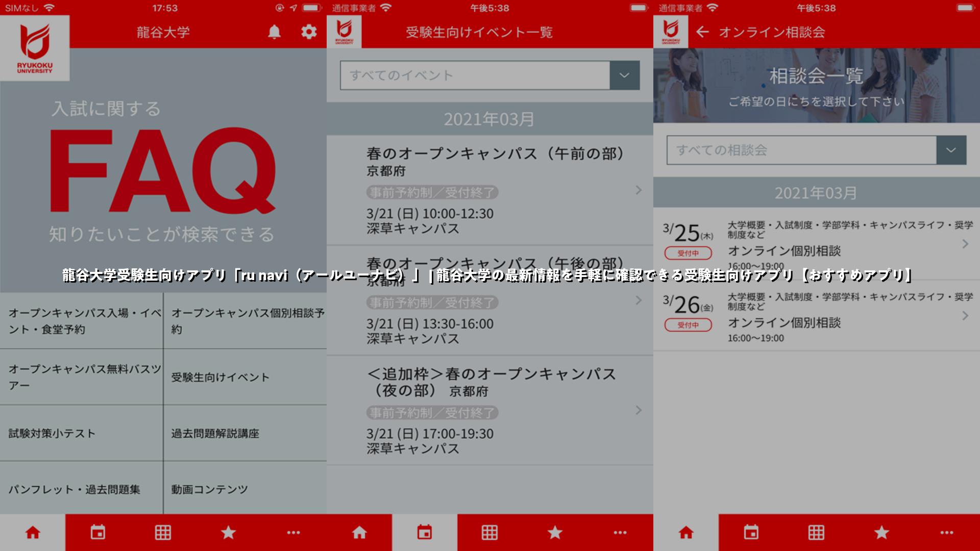
Task: Tap calendar tab icon in left screen's bottom bar
Action: (x=98, y=533)
